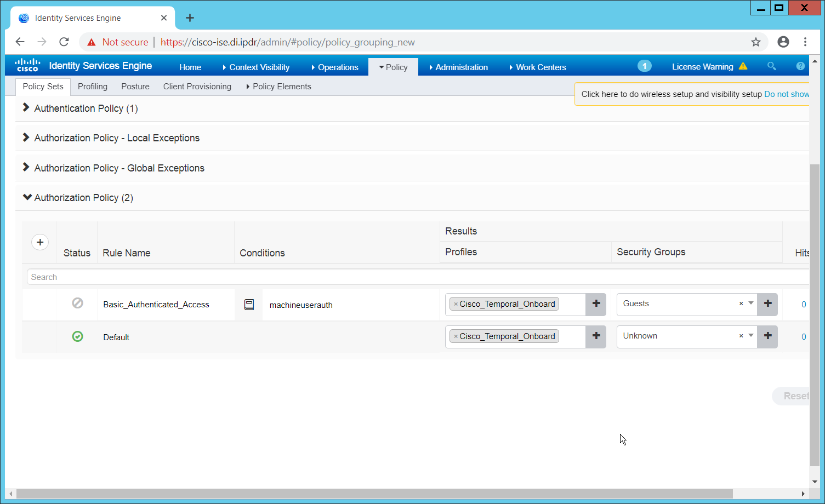Bookmark this page with the star icon
The image size is (825, 504).
756,42
